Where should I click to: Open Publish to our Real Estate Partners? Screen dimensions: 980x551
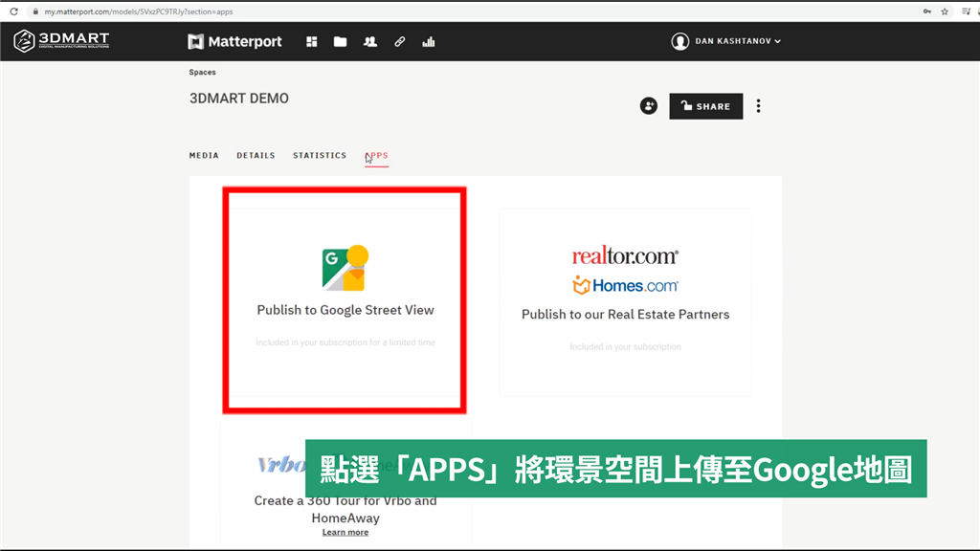pos(626,314)
